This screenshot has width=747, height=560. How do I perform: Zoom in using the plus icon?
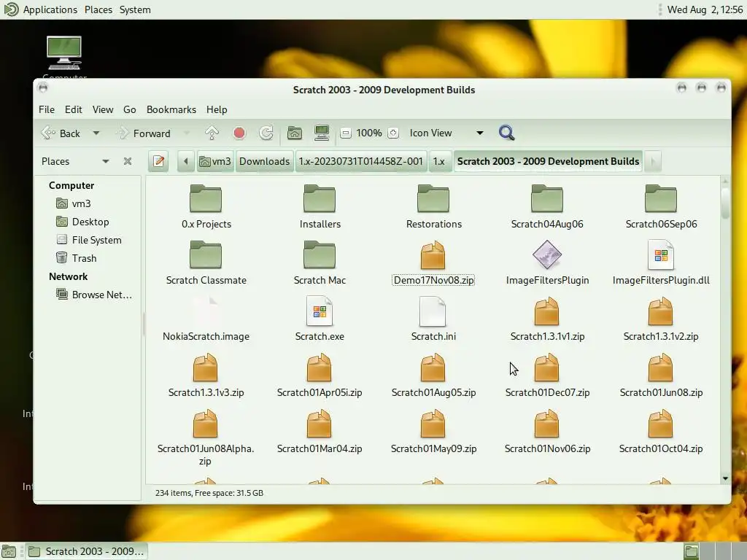[393, 133]
